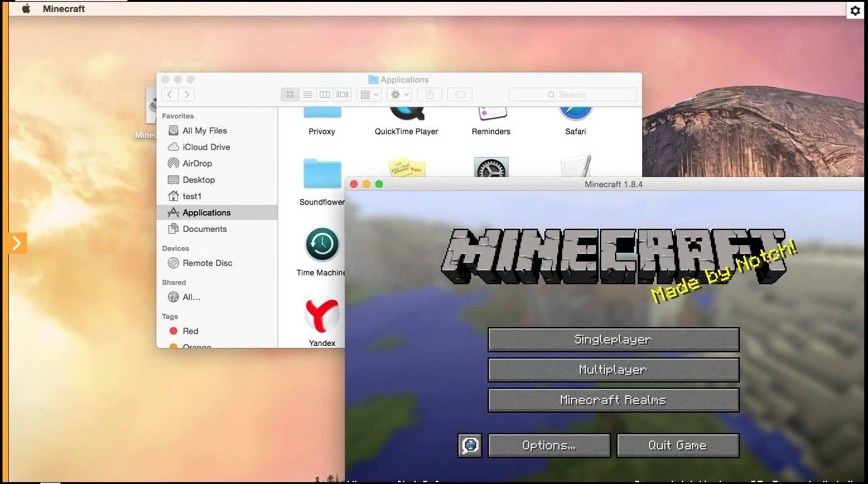Screen dimensions: 868x484
Task: Open Minecraft Options
Action: click(549, 446)
